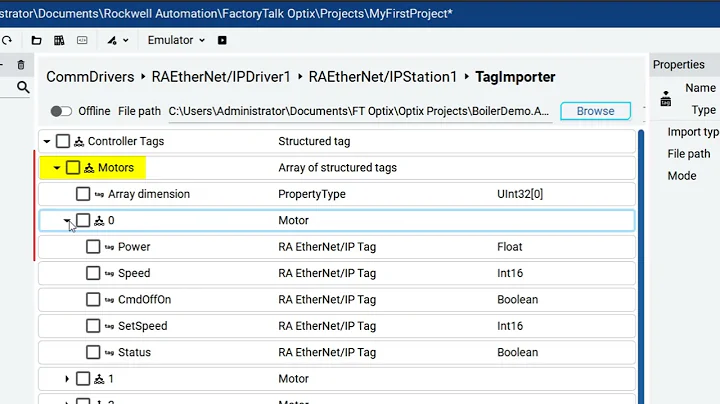Check the checkbox for Motor 1
This screenshot has width=720, height=404.
point(83,379)
